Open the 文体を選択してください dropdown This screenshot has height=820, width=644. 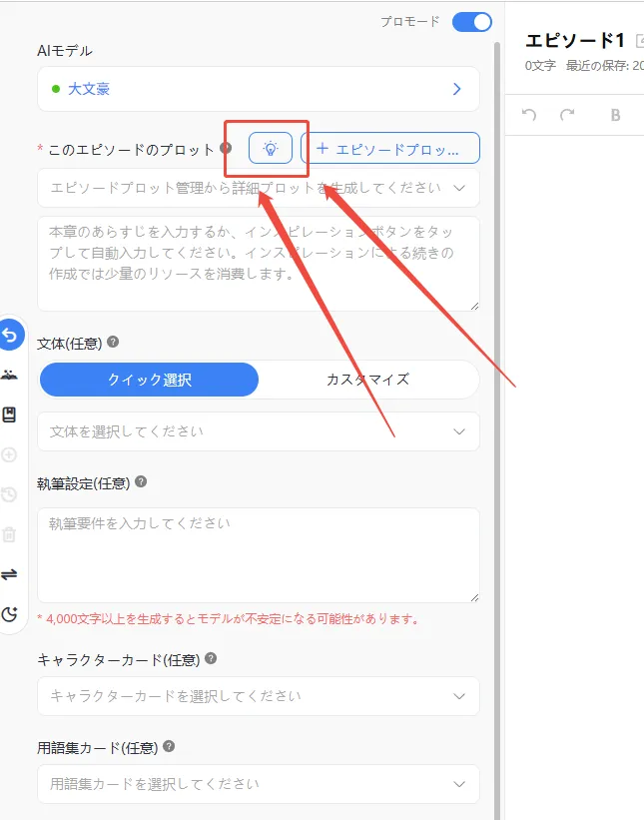pyautogui.click(x=259, y=431)
